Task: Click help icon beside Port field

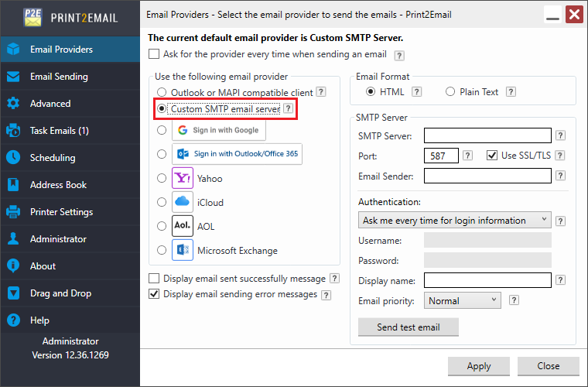Action: point(467,156)
